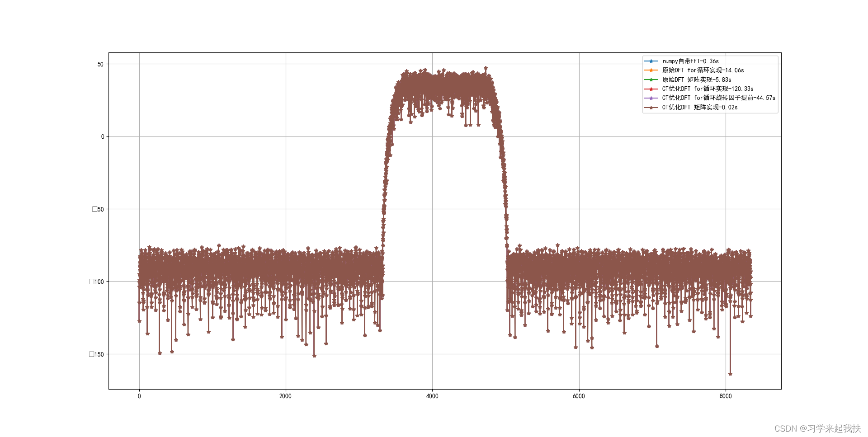The height and width of the screenshot is (437, 868).
Task: Click legend entry 'CT优化DFT 矩阵实现-0.02s'
Action: coord(700,107)
